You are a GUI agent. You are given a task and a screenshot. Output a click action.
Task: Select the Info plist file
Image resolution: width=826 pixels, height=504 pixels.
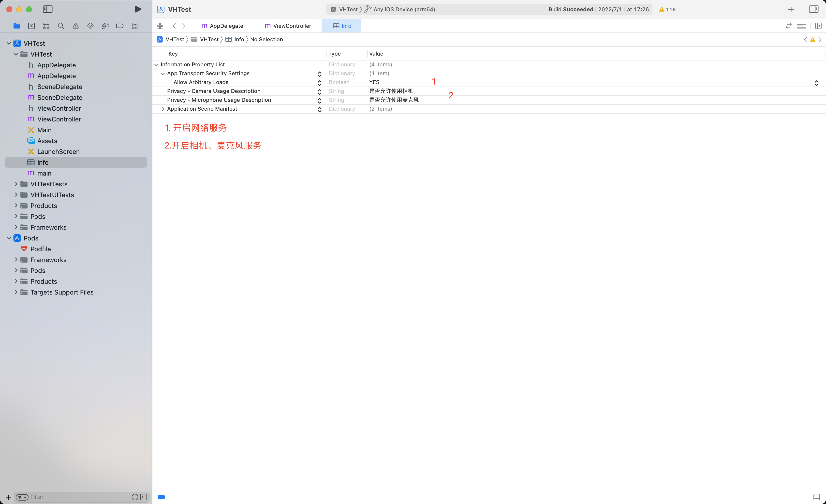point(76,162)
